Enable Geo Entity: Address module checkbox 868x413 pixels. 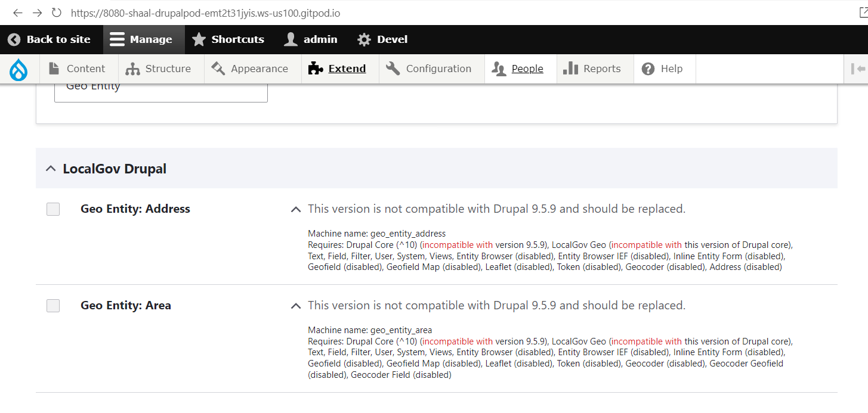tap(53, 209)
